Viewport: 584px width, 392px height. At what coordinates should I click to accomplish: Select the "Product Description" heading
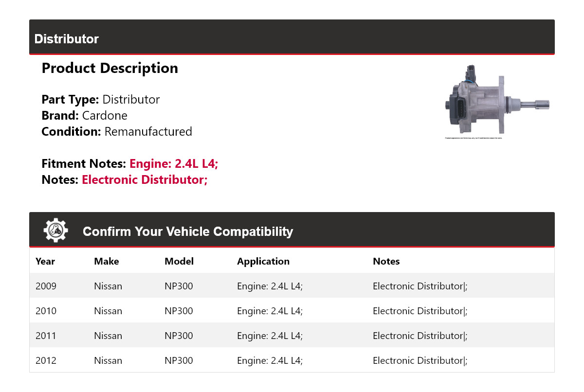click(x=110, y=68)
